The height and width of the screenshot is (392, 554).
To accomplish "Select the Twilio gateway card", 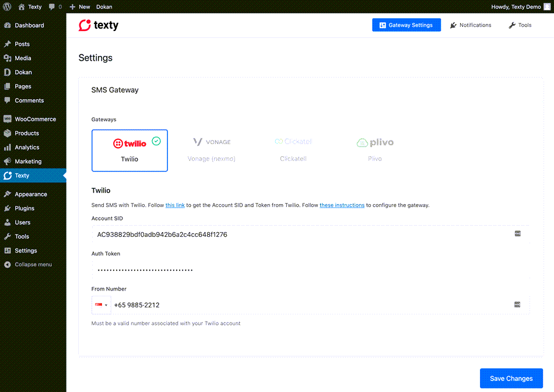I will click(129, 150).
